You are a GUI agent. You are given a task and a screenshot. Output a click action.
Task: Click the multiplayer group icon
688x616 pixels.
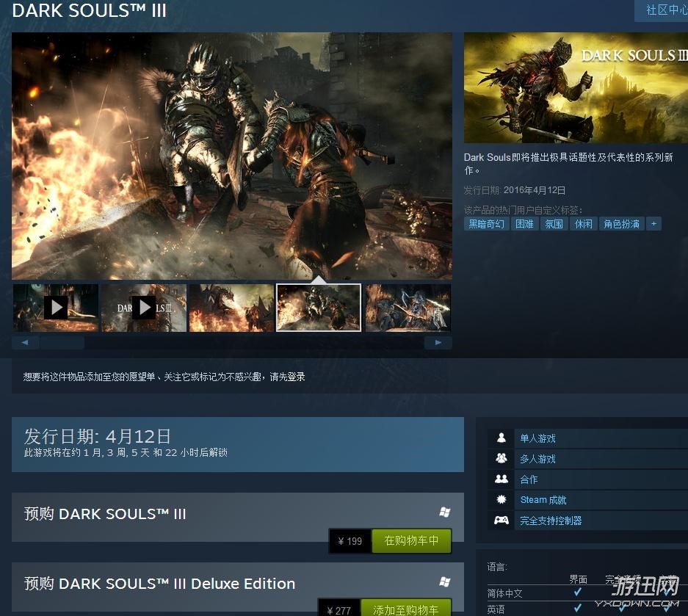coord(501,459)
